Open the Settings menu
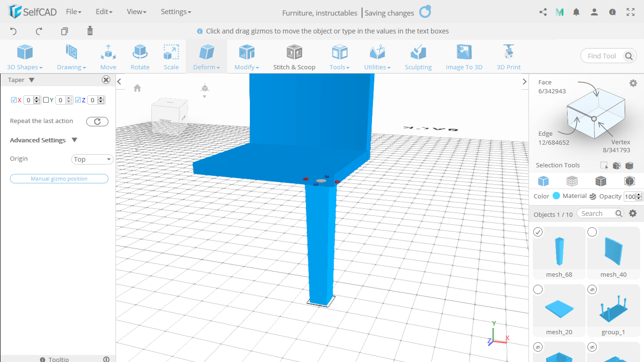644x362 pixels. click(x=176, y=12)
